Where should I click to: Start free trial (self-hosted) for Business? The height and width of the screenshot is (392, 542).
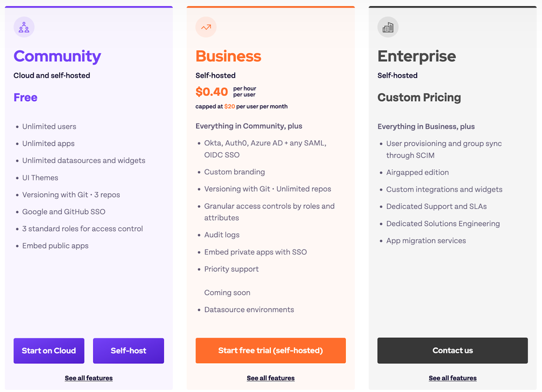[270, 350]
